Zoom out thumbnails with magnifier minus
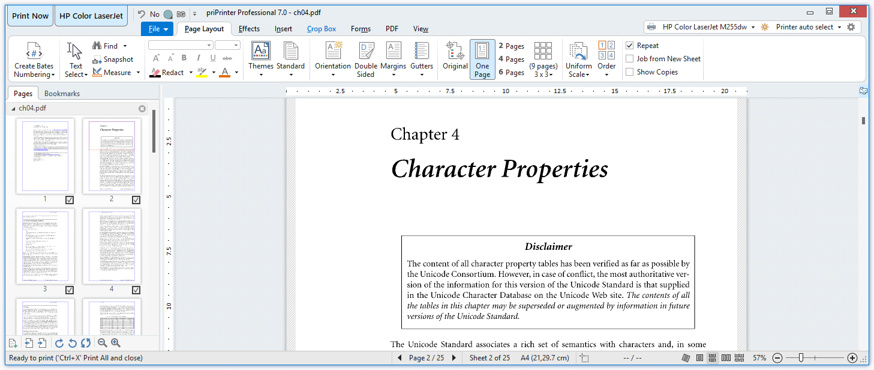Viewport: 874px width, 370px height. [102, 343]
